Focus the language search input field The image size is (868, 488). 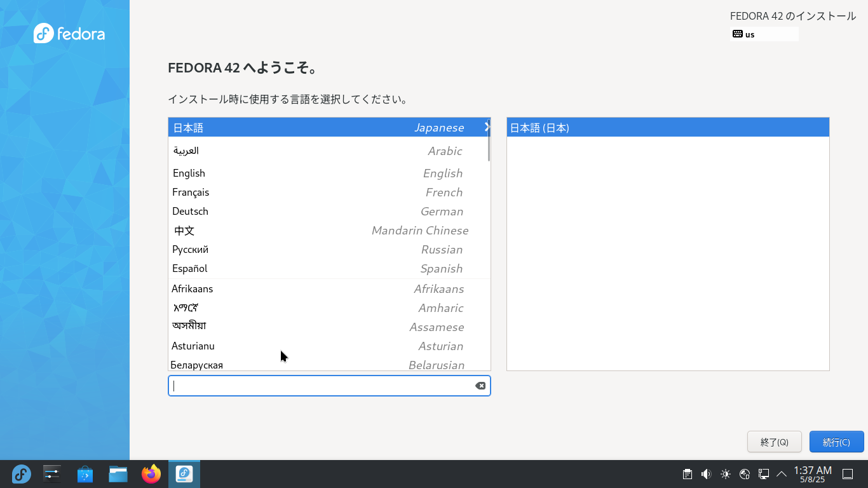click(x=329, y=386)
